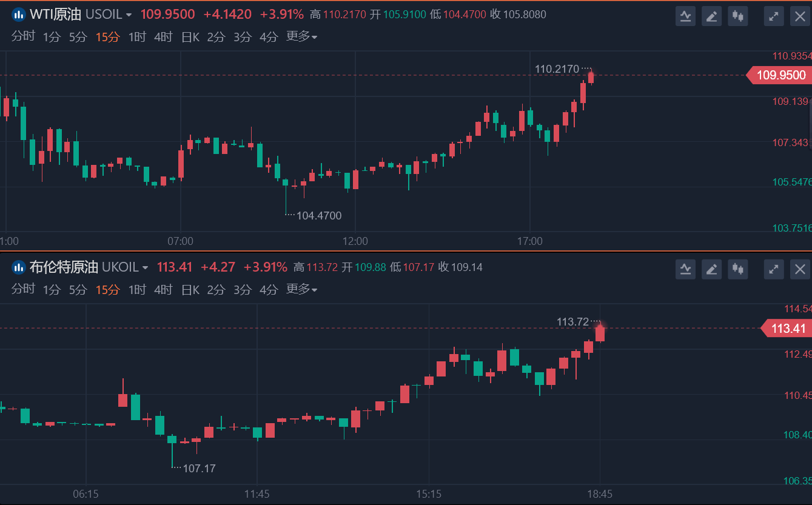The height and width of the screenshot is (505, 812).
Task: Click WTI price axis value 107.343
Action: pyautogui.click(x=791, y=142)
